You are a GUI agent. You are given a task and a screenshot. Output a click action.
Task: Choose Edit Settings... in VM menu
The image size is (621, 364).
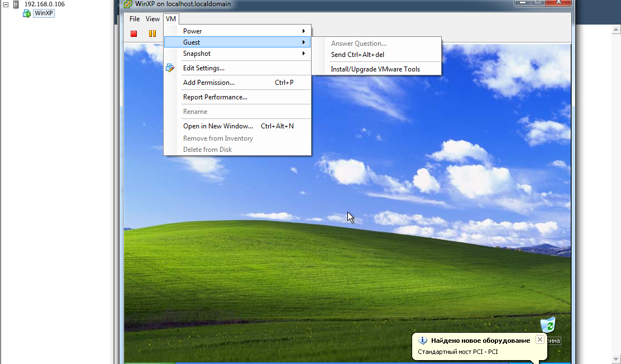coord(204,68)
